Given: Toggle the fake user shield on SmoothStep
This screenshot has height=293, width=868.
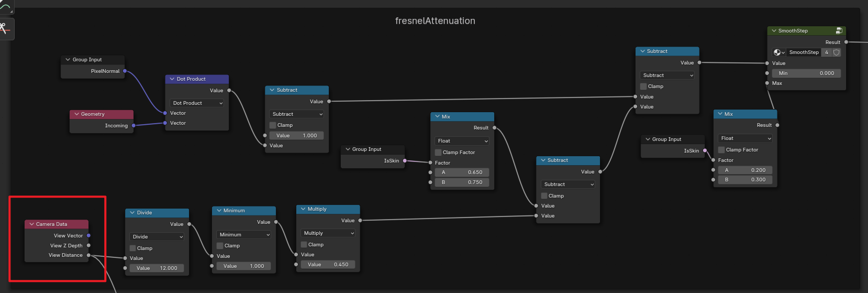Looking at the screenshot, I should pyautogui.click(x=837, y=52).
